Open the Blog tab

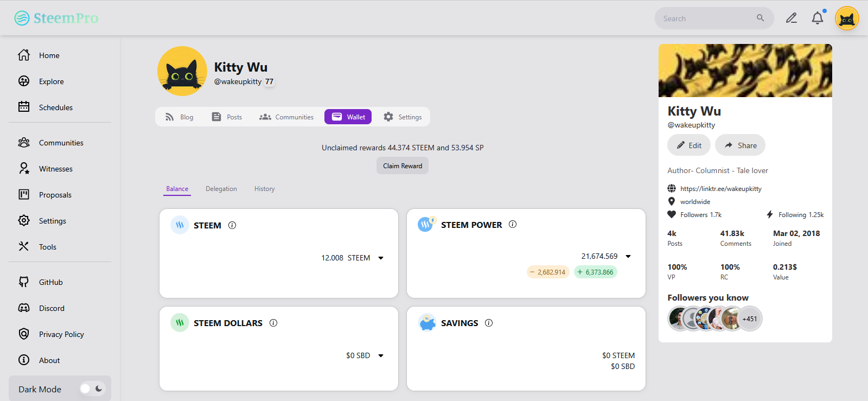tap(179, 117)
